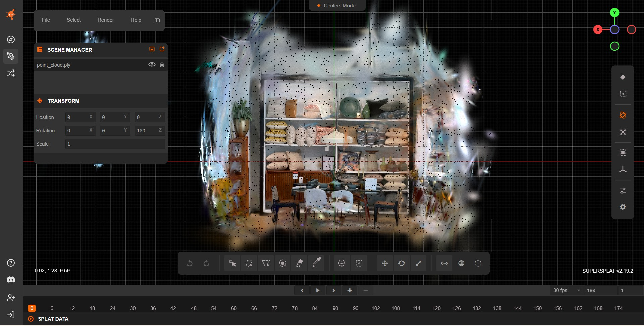Select the rectangle picker selection tool

232,264
